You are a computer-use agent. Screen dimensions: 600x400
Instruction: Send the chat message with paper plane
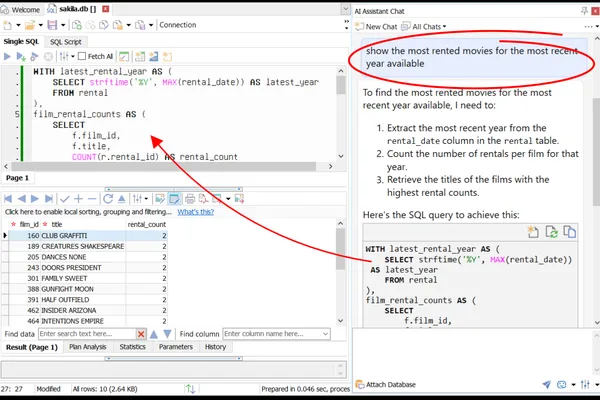click(546, 384)
